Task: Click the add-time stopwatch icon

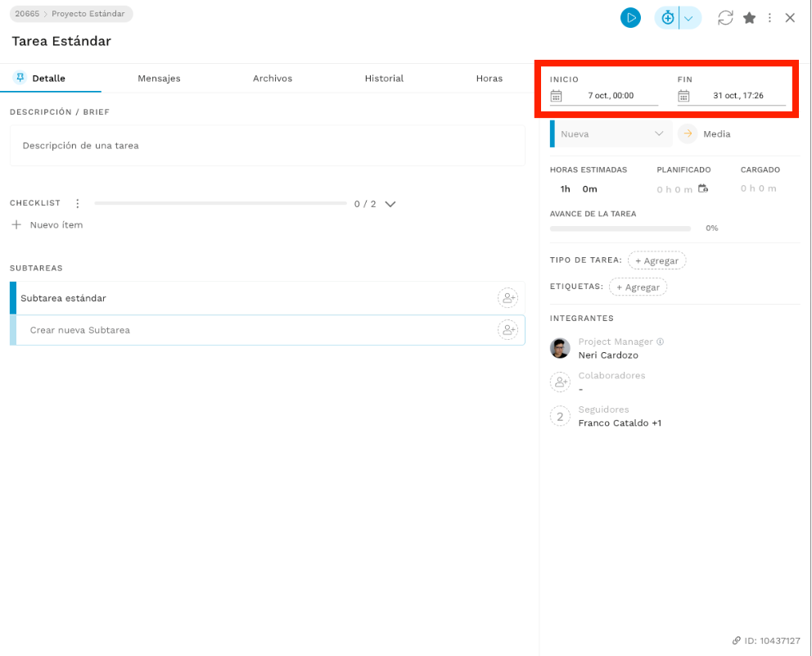Action: tap(667, 18)
